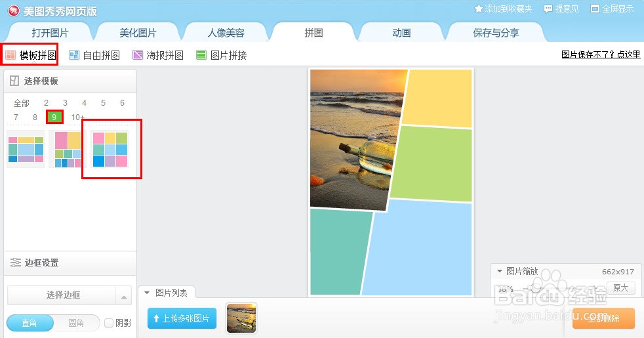Select the 图片拼接 image stitching icon
The width and height of the screenshot is (644, 338).
[201, 54]
